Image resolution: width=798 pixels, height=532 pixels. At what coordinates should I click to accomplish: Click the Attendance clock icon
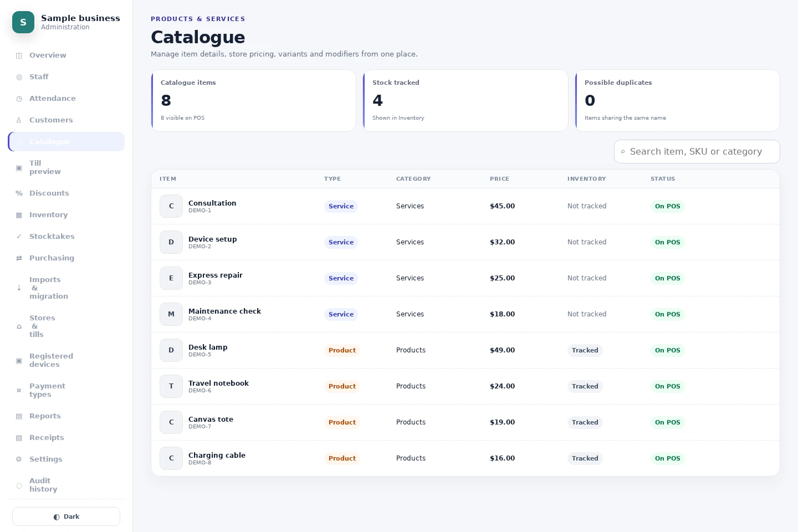tap(19, 99)
